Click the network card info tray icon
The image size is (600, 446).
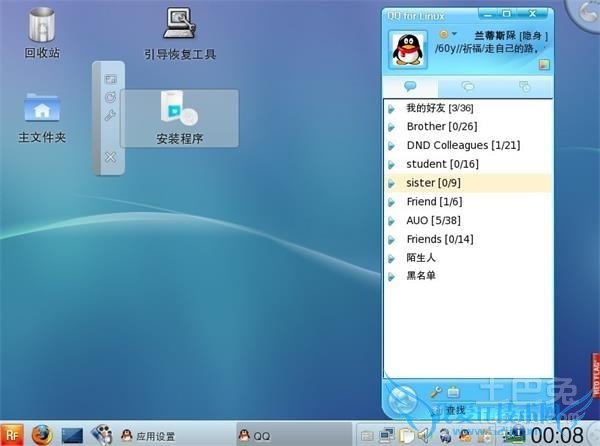(515, 435)
